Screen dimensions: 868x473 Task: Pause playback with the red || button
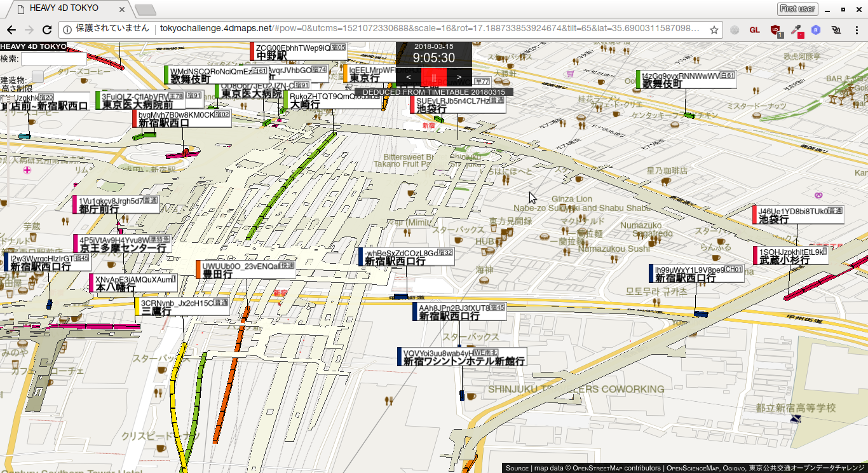point(434,78)
